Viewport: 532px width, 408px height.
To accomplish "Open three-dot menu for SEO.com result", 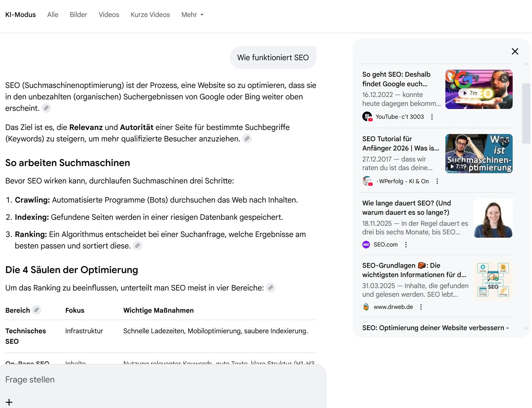I will pos(406,245).
